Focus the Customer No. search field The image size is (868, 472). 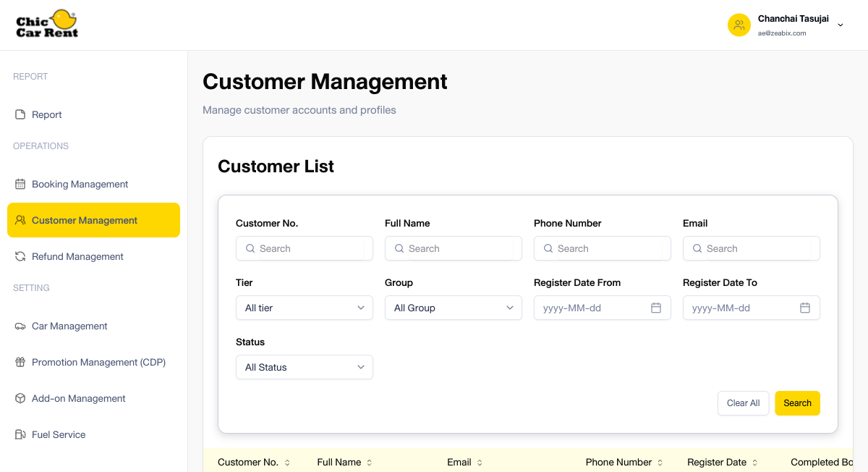coord(305,248)
